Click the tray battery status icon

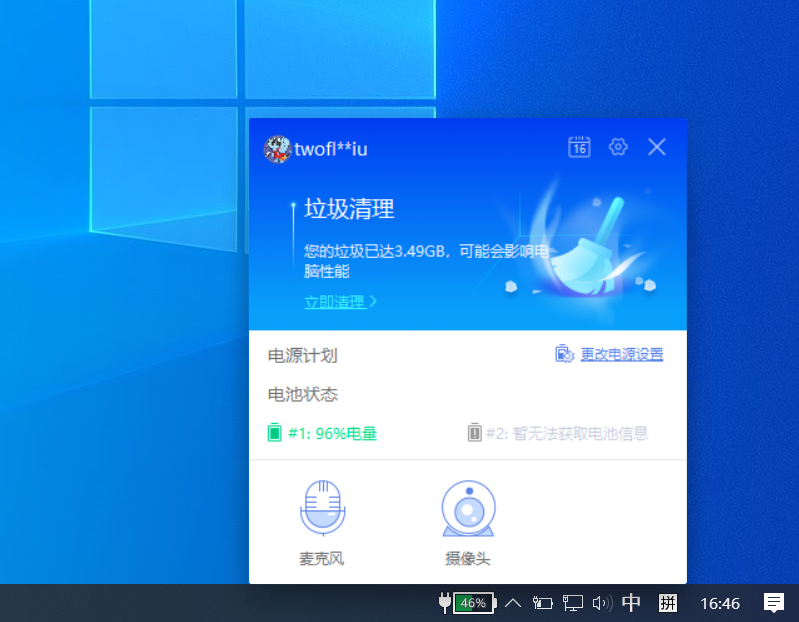tap(543, 604)
